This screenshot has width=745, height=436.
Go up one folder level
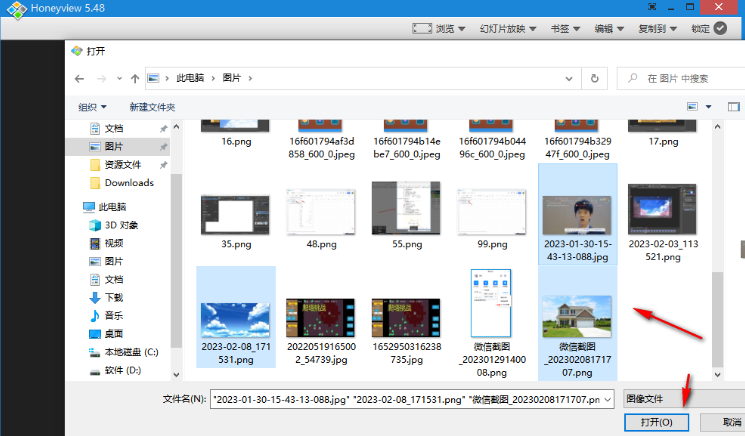[134, 77]
